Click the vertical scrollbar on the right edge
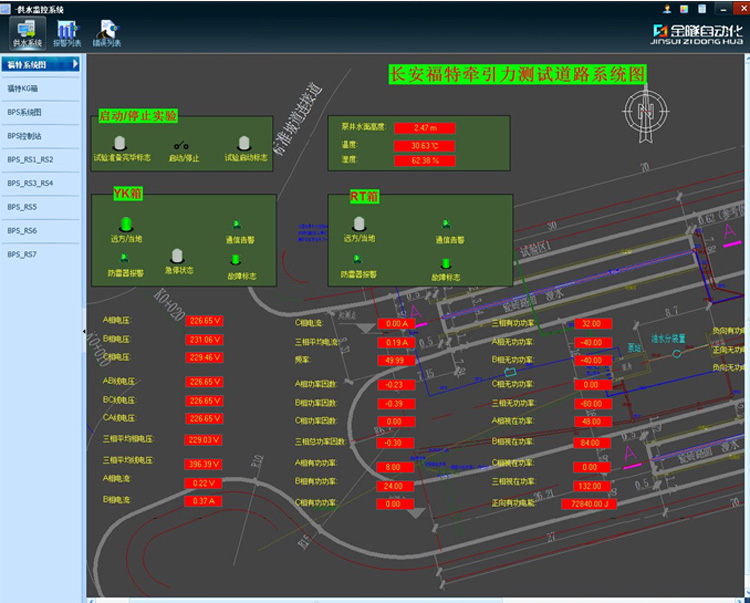The width and height of the screenshot is (750, 603). (747, 325)
